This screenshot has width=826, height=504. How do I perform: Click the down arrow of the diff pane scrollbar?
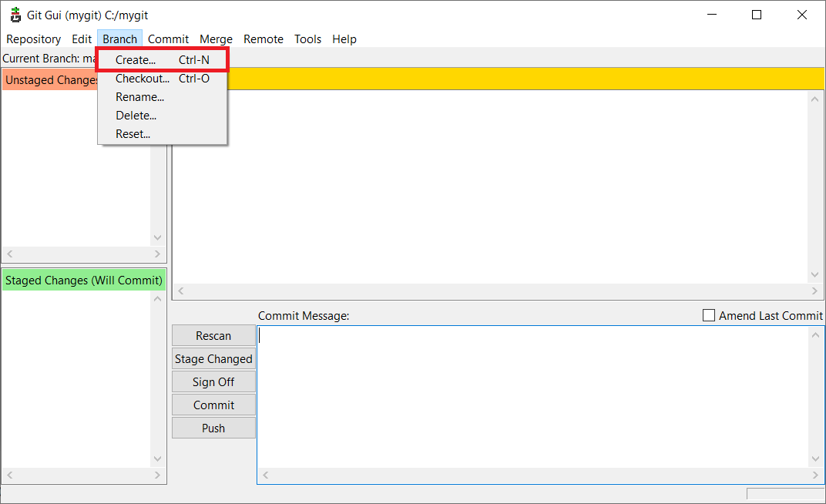[x=816, y=276]
